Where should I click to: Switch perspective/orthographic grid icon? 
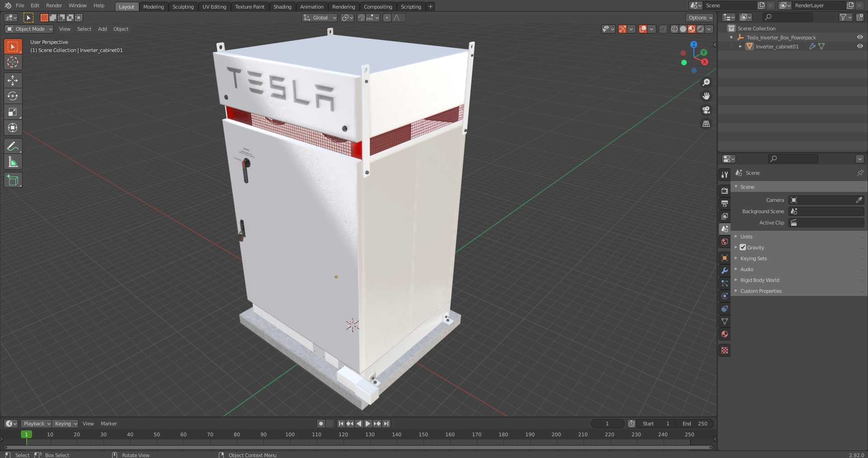coord(706,124)
